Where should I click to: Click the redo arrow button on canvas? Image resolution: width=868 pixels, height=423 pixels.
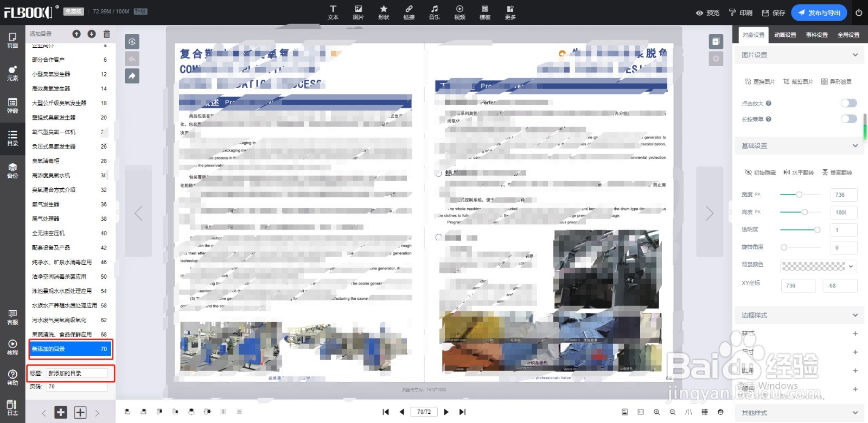pyautogui.click(x=132, y=76)
